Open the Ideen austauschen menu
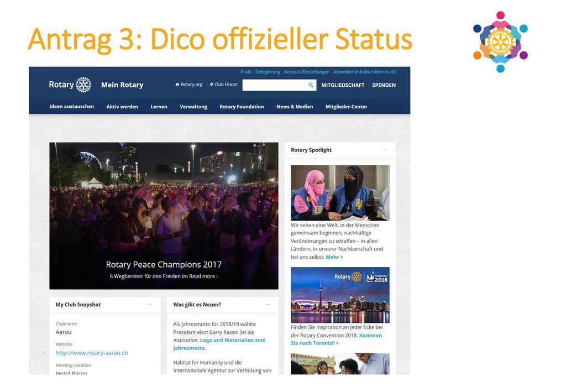Viewport: 566px width, 392px height. [x=71, y=107]
